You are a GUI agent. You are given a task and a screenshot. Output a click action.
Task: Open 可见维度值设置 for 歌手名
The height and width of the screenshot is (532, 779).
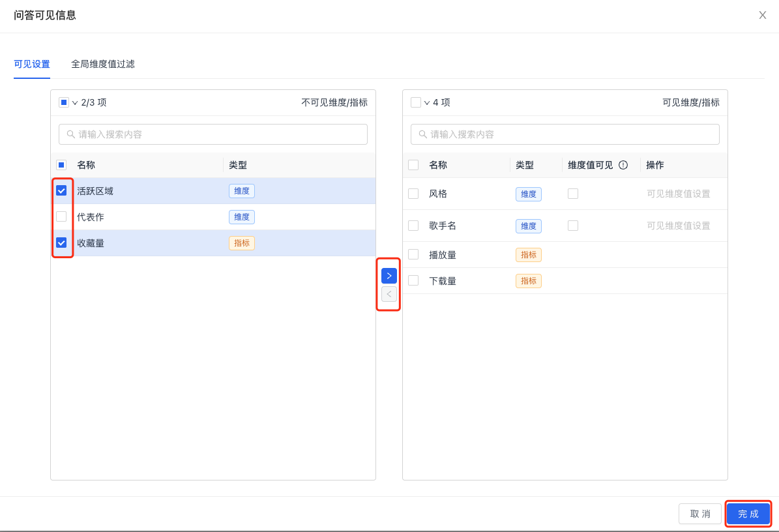[678, 226]
